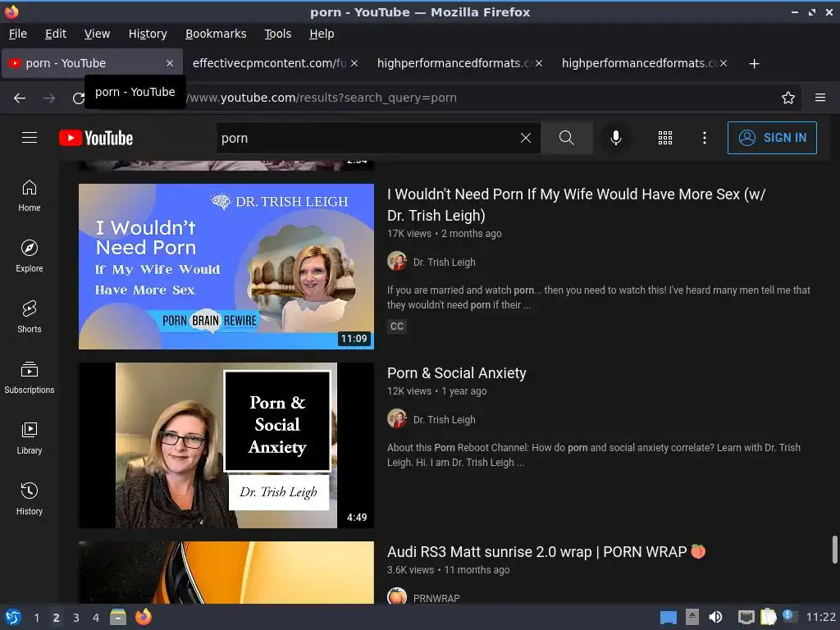Click Dr. Trish Leigh avatar under Social Anxiety video
Viewport: 840px width, 630px height.
397,419
